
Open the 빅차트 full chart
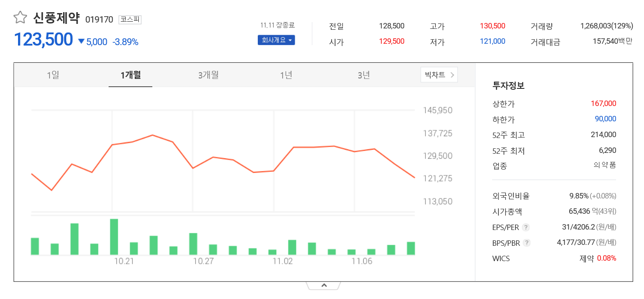(439, 75)
